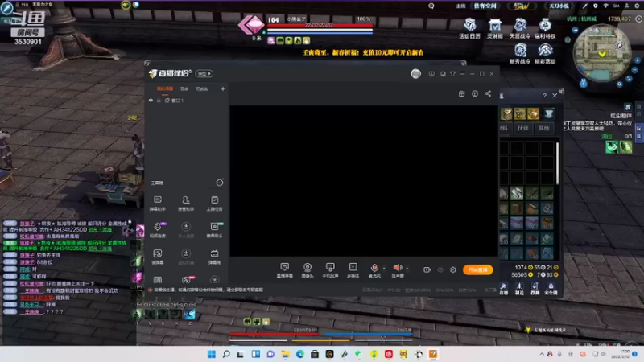Click the Windows Start button

click(x=212, y=354)
